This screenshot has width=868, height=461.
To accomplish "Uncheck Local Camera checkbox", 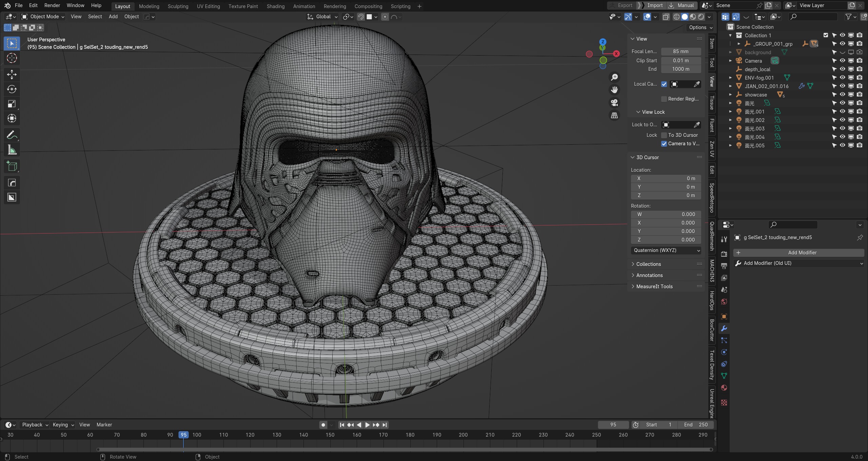I will click(x=664, y=84).
